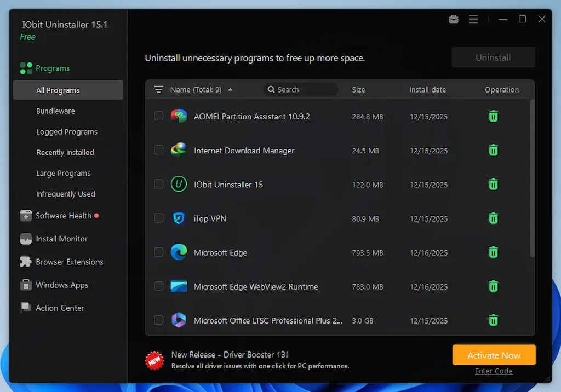561x392 pixels.
Task: Click the "783.0 MB" size value
Action: [x=367, y=286]
